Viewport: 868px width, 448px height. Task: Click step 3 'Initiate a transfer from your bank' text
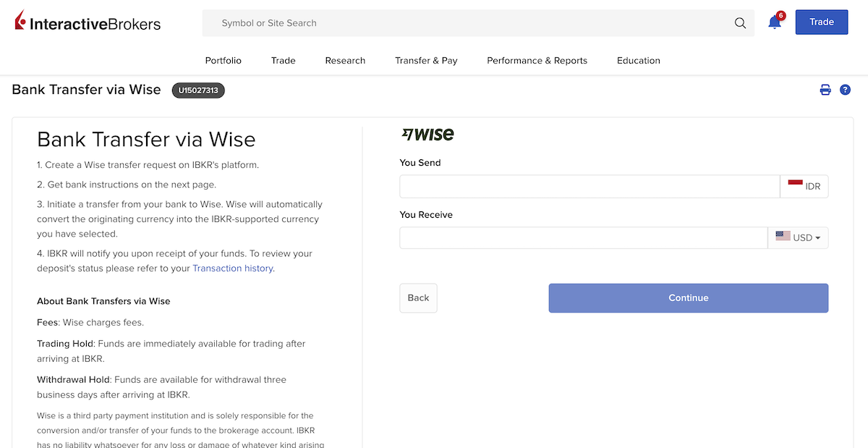[x=180, y=219]
